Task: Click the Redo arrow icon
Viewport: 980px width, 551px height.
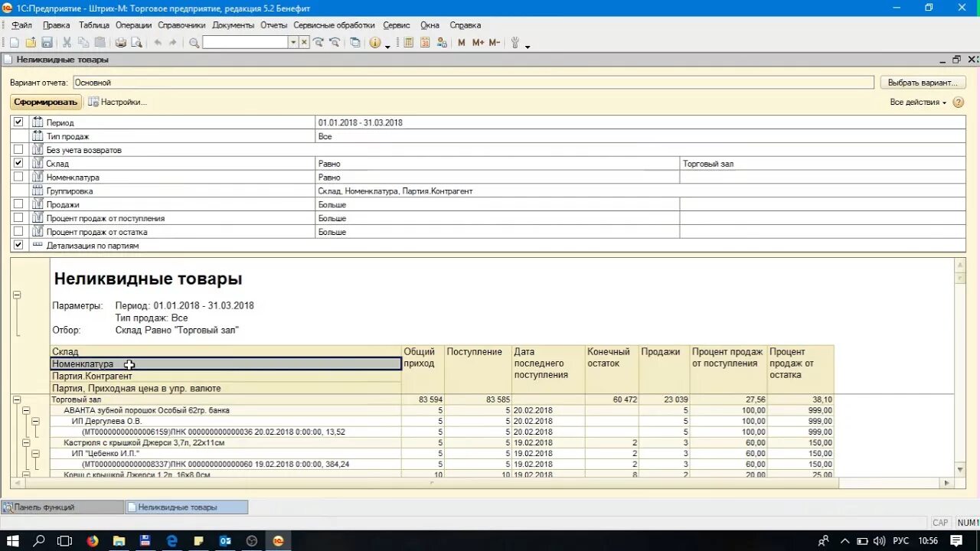Action: point(173,43)
